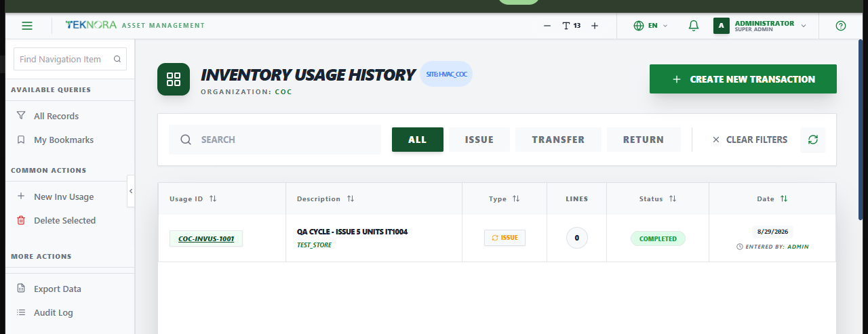The width and height of the screenshot is (868, 334).
Task: Open usage record COC-INVUS-1001
Action: pos(206,238)
